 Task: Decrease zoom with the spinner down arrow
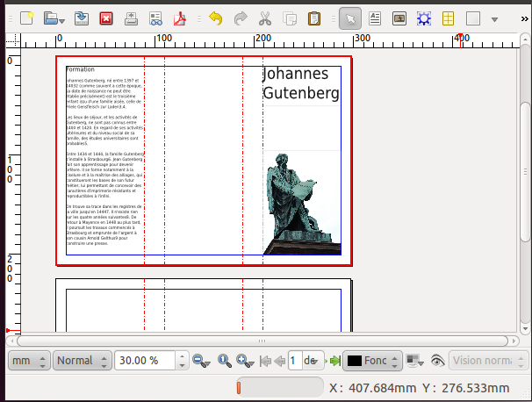183,365
